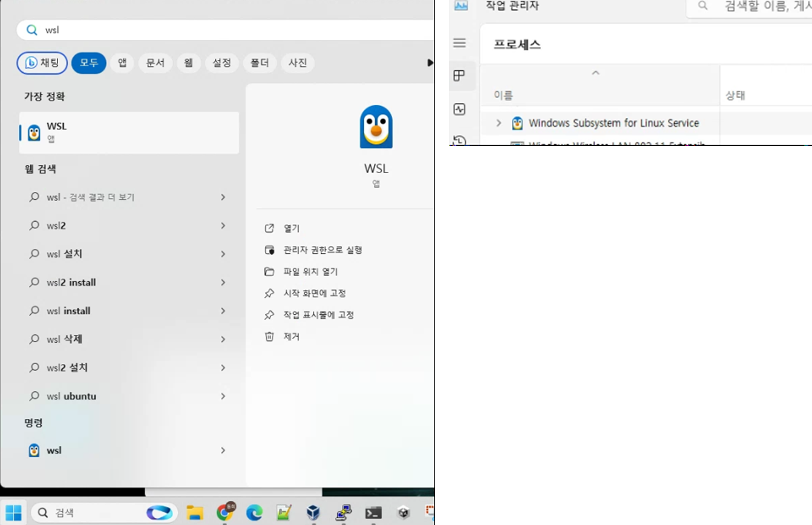This screenshot has width=812, height=525.
Task: Switch to the 폴더 filter tab
Action: 260,63
